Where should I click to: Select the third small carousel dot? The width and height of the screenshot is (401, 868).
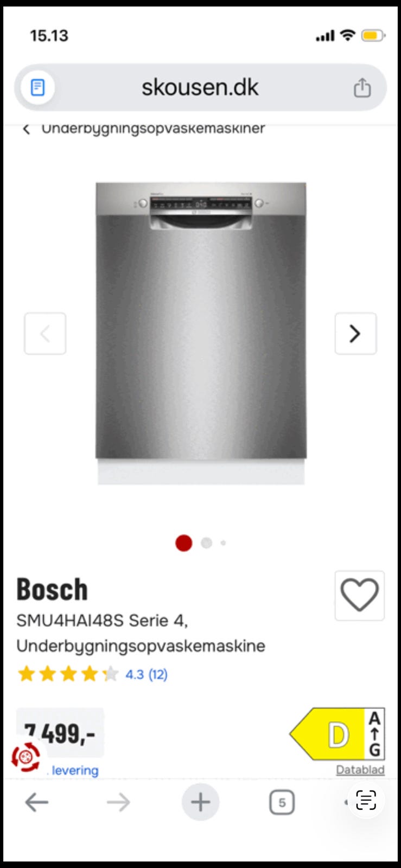click(223, 542)
